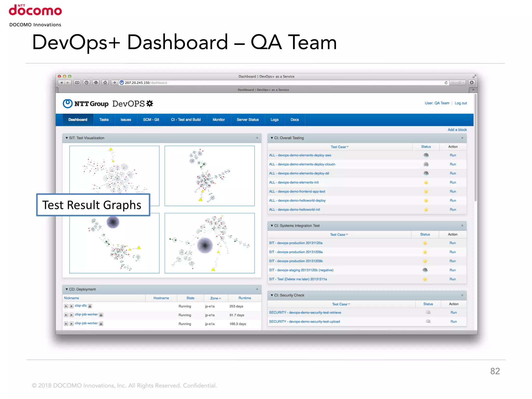Click lock icon beside 91.7 days cliqr-job-worker
Screen dimensions: 532x399
[101, 315]
